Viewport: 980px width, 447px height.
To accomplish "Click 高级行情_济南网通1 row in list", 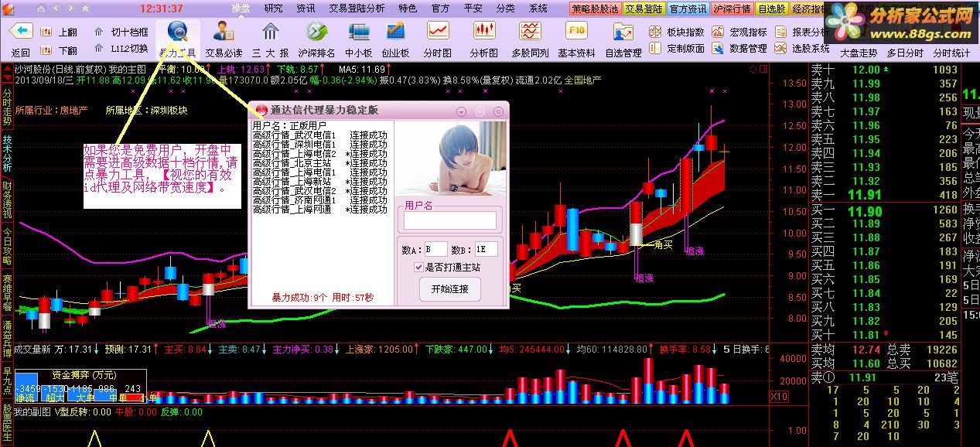I will click(x=320, y=200).
